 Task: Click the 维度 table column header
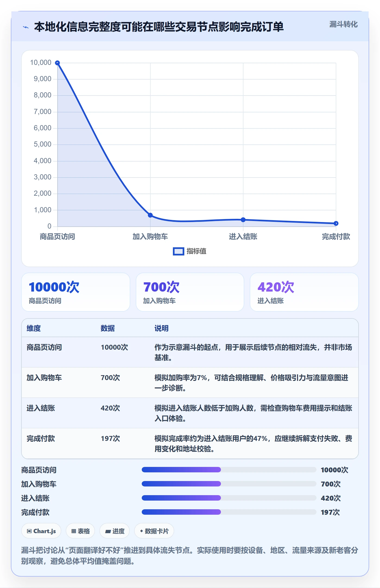(x=34, y=328)
